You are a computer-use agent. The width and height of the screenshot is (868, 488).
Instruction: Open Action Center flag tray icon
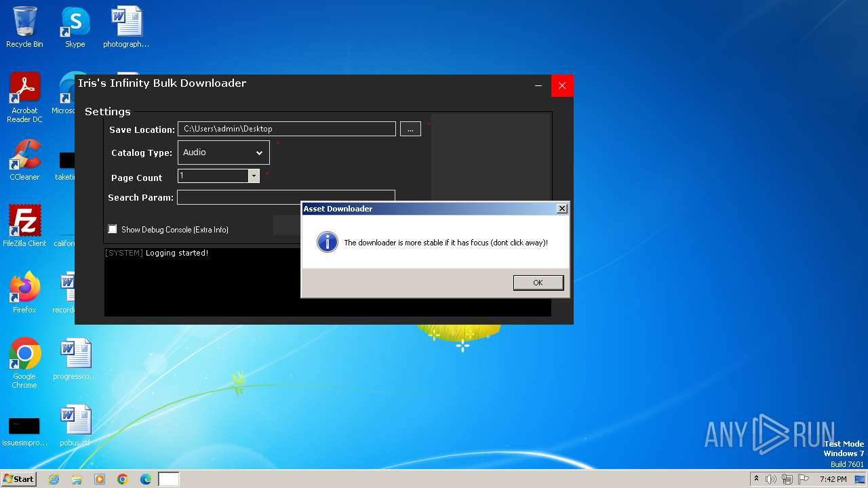coord(804,479)
